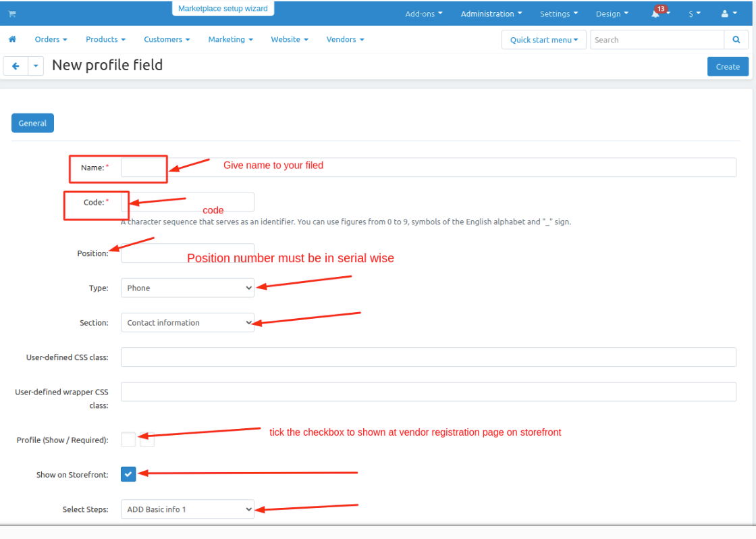Open the user account profile icon menu
Screen dimensions: 756x539
tap(728, 14)
